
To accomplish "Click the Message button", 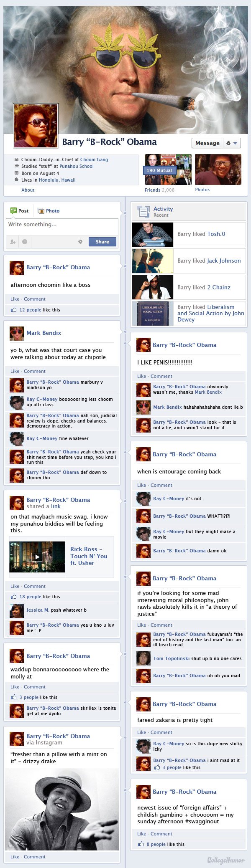I will pos(207,143).
